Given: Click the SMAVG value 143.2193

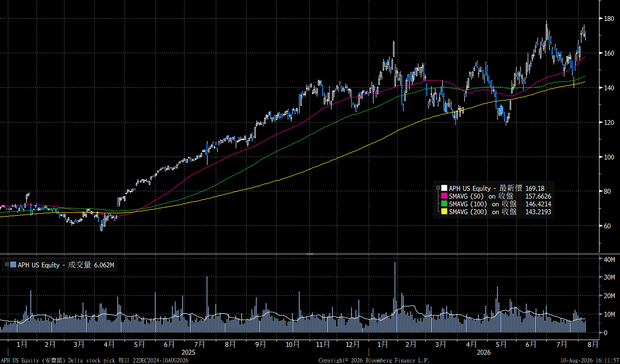Looking at the screenshot, I should click(538, 212).
